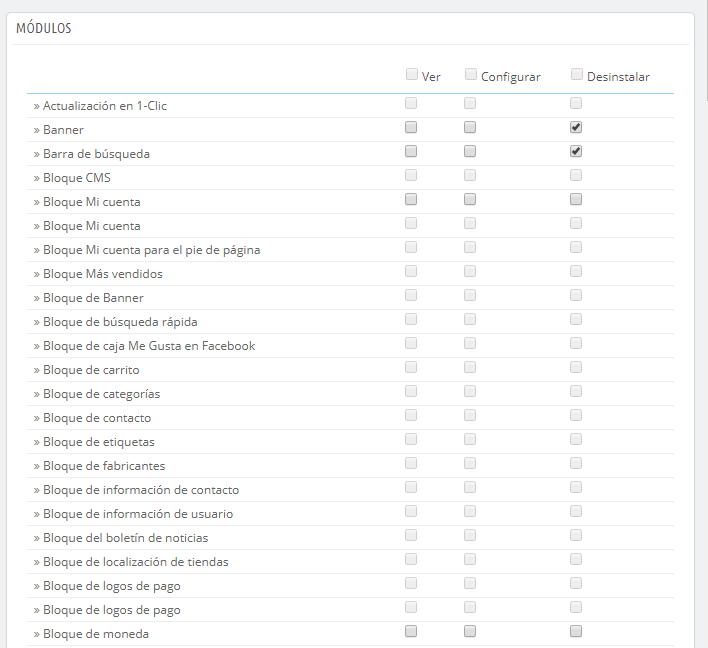The height and width of the screenshot is (648, 708).
Task: Check Ver for Barra de búsqueda
Action: click(x=411, y=152)
